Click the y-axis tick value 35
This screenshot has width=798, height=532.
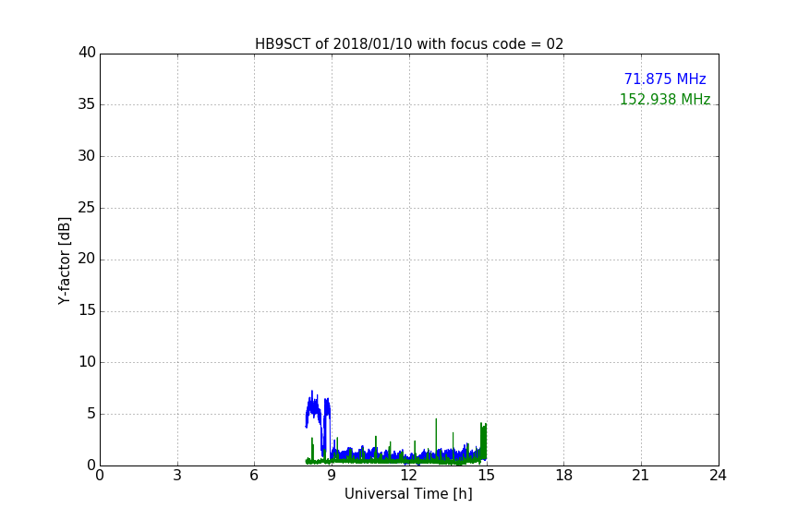pos(87,104)
